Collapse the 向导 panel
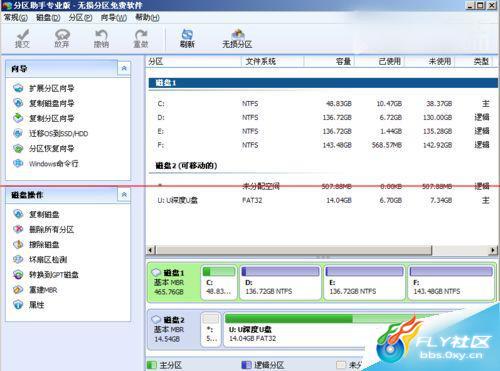Screen dimensions: 500x371 124,68
